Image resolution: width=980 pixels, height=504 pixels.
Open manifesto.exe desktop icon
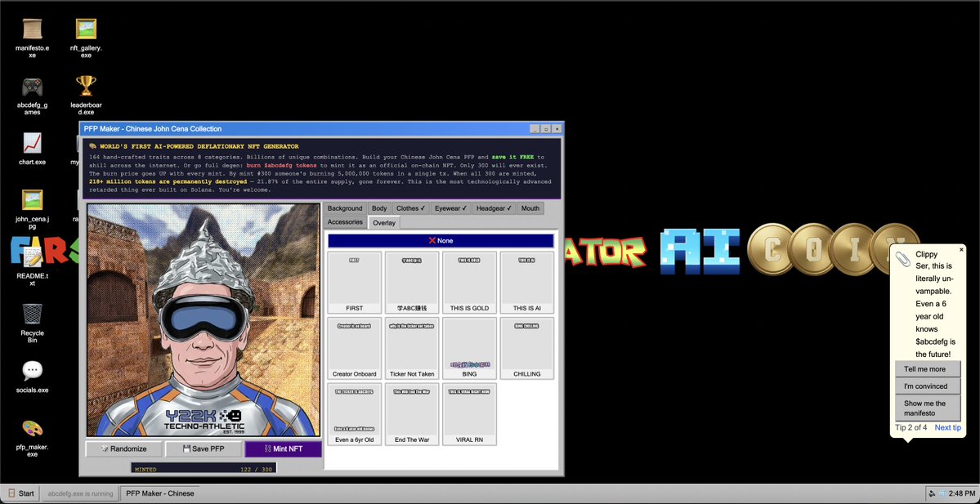(x=33, y=38)
